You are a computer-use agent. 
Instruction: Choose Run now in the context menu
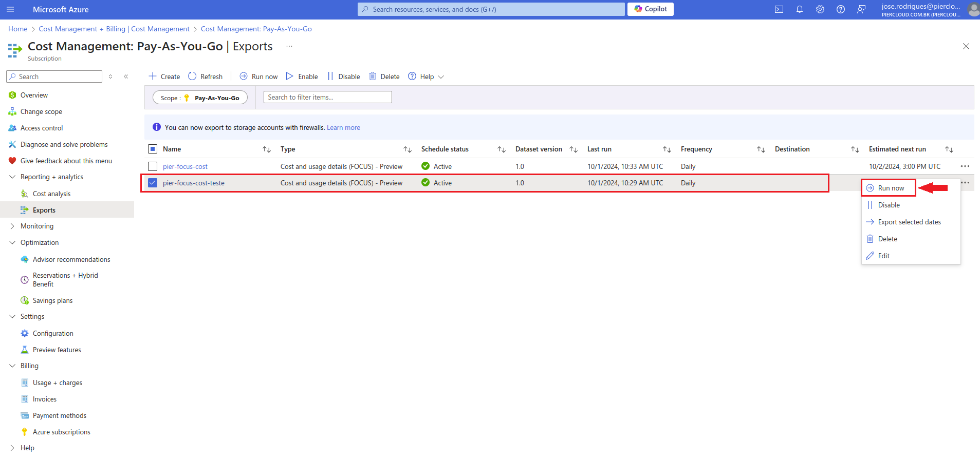pyautogui.click(x=891, y=188)
